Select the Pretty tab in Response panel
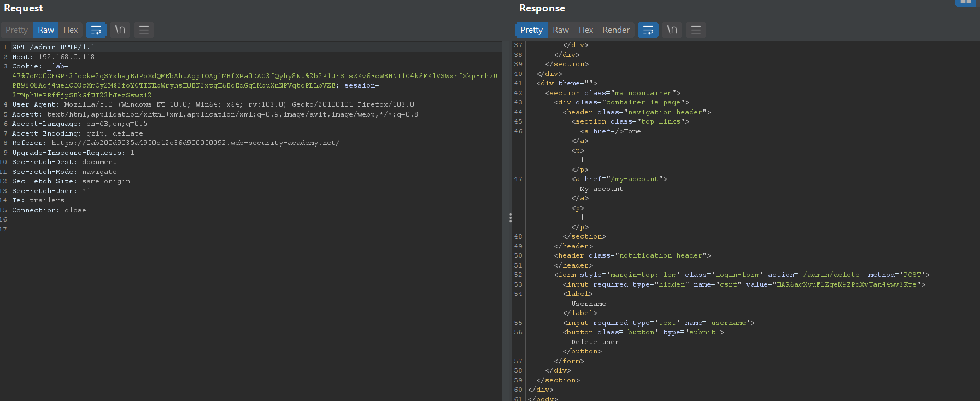The height and width of the screenshot is (401, 980). click(531, 30)
